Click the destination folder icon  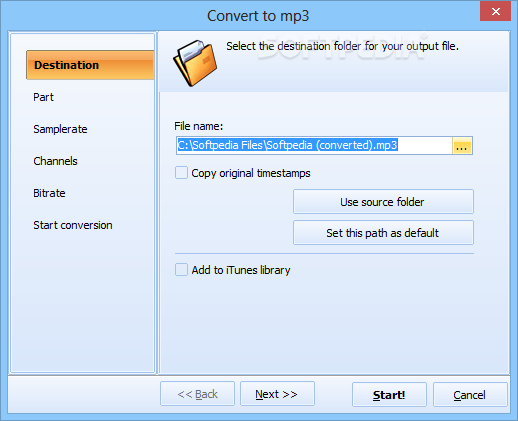(195, 63)
